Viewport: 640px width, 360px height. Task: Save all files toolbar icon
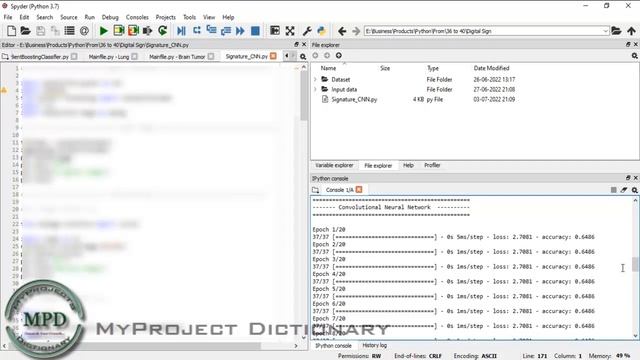coord(55,31)
